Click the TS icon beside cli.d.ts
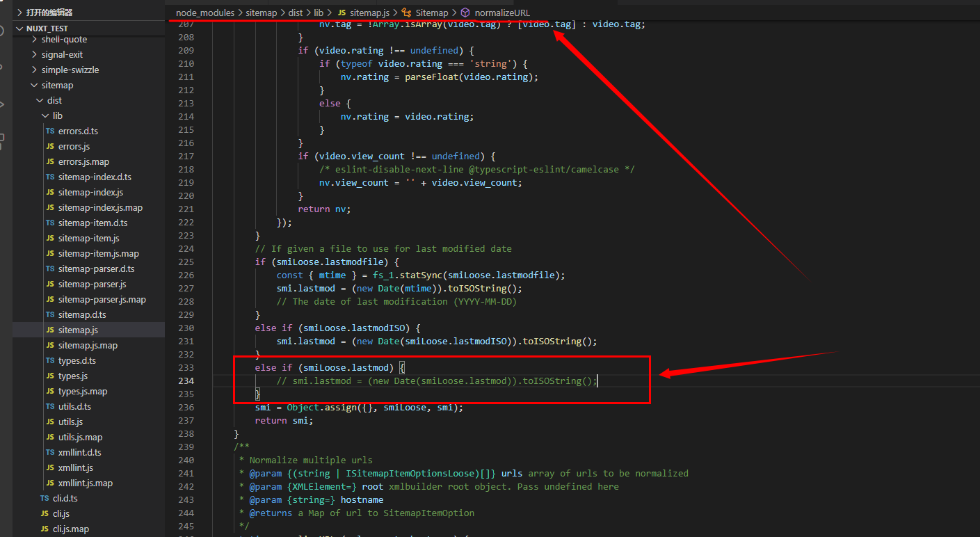The height and width of the screenshot is (537, 980). [x=45, y=499]
